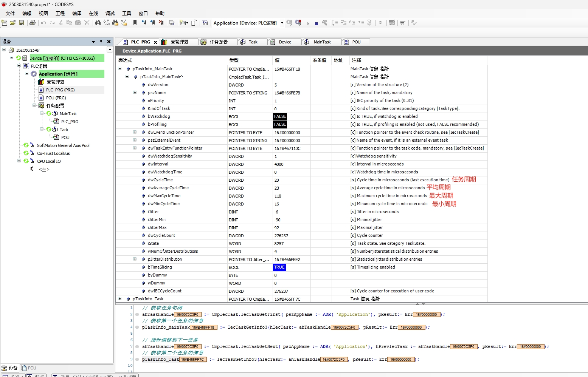Click the Run to Cursor icon
Screen dimensions: 588x377
point(361,23)
